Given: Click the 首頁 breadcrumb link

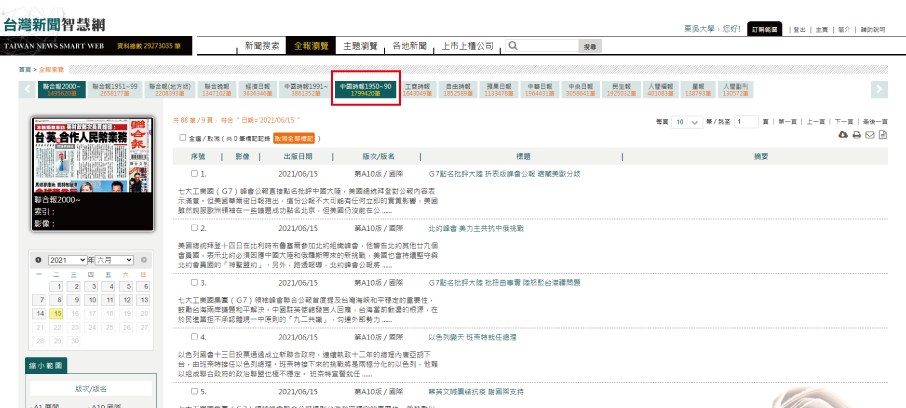Looking at the screenshot, I should (x=25, y=69).
